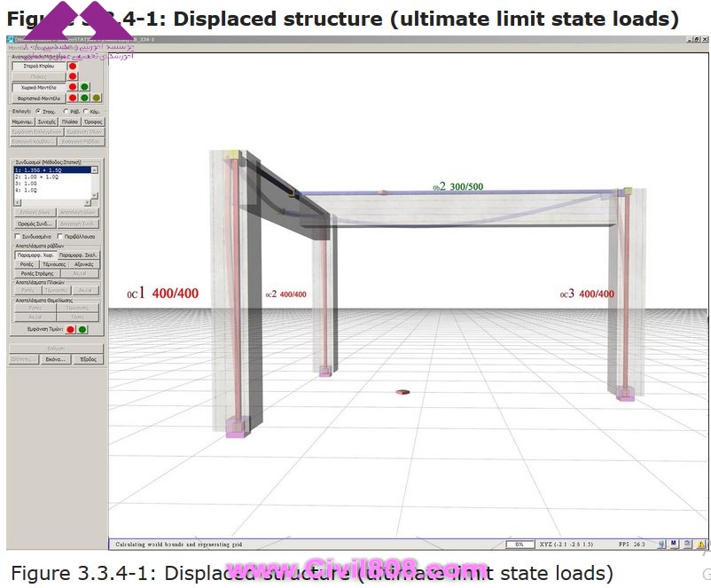711x588 pixels.
Task: Click the Συνεχές selection button
Action: pos(47,122)
